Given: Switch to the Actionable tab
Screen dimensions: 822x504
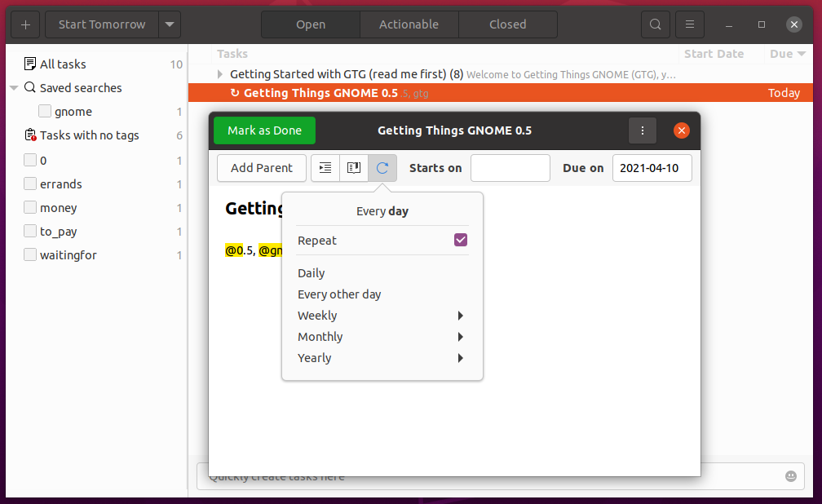Looking at the screenshot, I should [409, 24].
